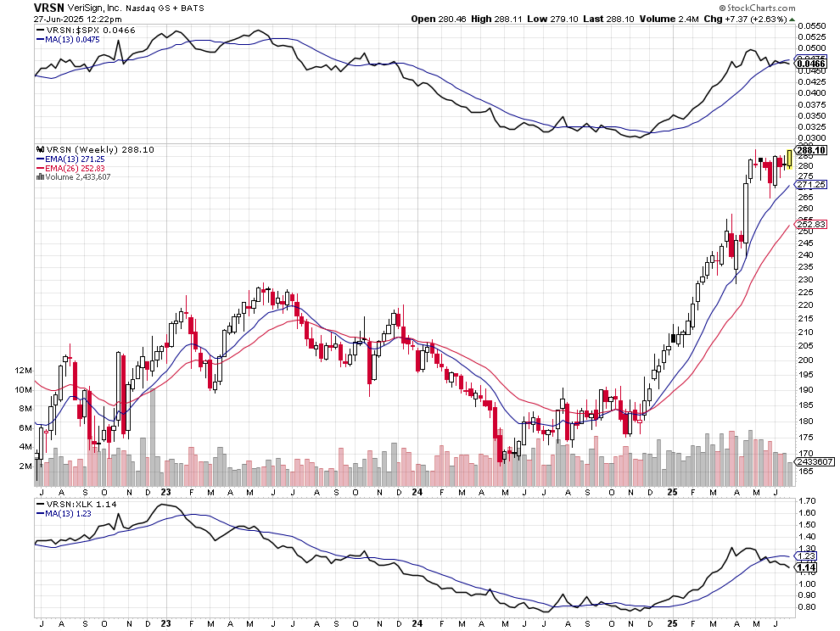The height and width of the screenshot is (631, 840).
Task: Click the 288.10 last-price tag on right axis
Action: tap(811, 150)
